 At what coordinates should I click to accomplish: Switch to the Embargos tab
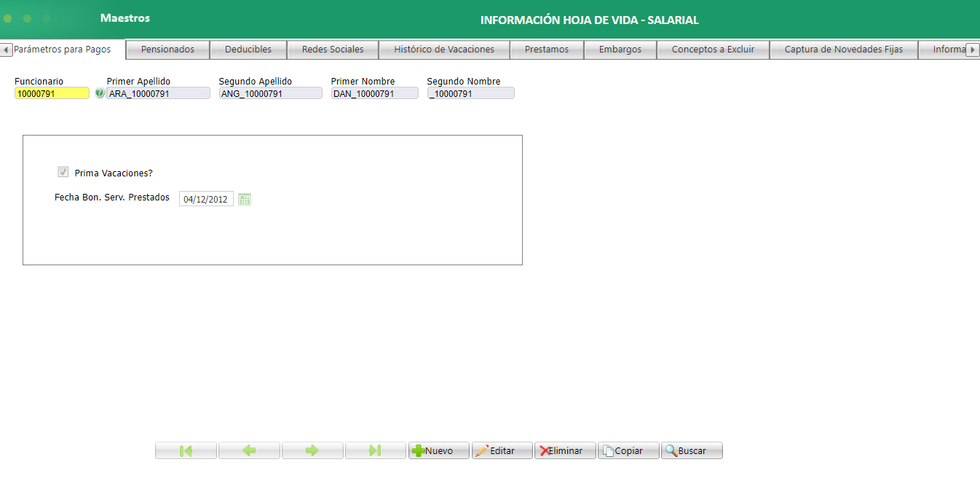pyautogui.click(x=620, y=50)
